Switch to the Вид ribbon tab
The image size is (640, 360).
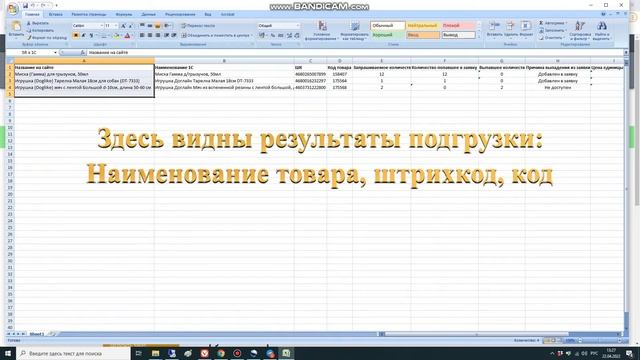coord(208,14)
